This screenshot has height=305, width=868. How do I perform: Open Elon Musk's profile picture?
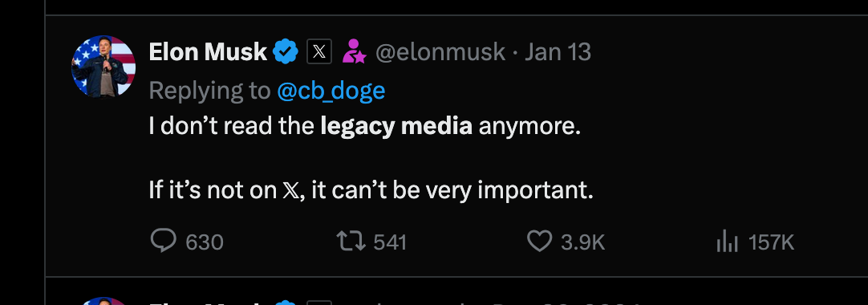(103, 67)
